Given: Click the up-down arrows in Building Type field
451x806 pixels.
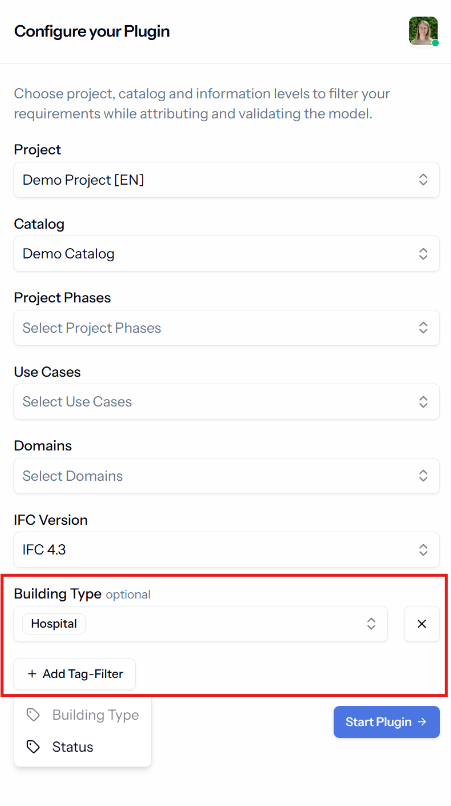Looking at the screenshot, I should click(x=371, y=624).
